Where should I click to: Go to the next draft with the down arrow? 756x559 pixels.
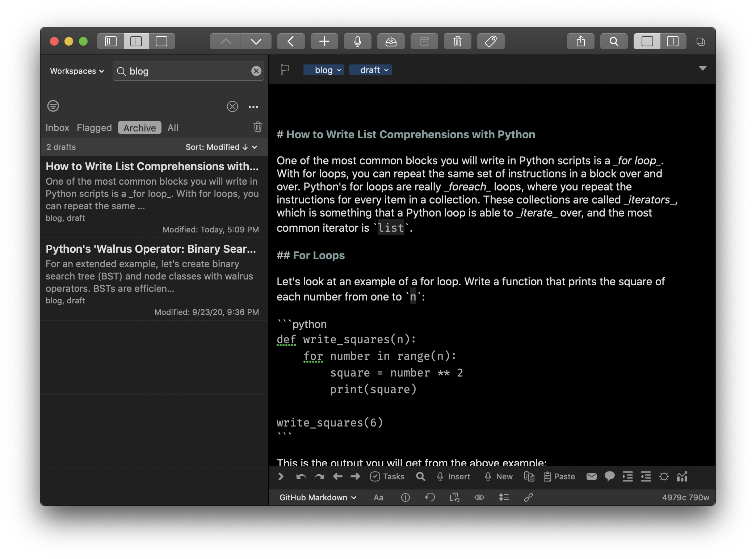[256, 41]
